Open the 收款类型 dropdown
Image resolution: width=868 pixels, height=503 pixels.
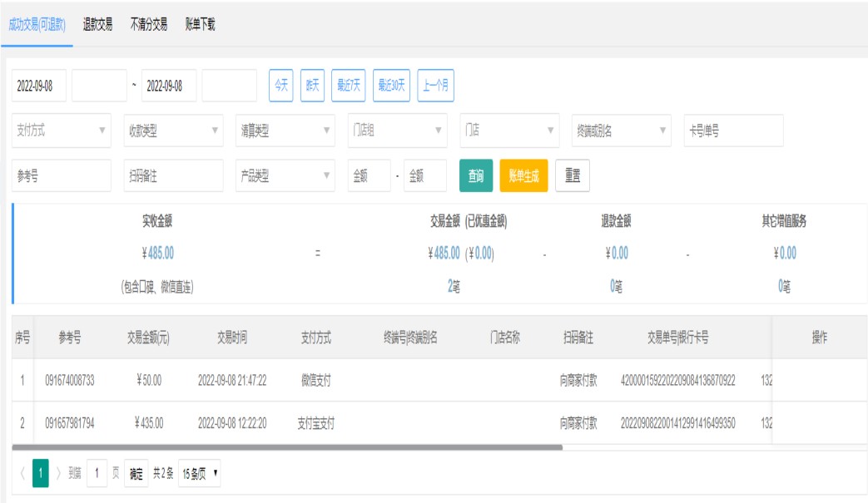click(173, 131)
